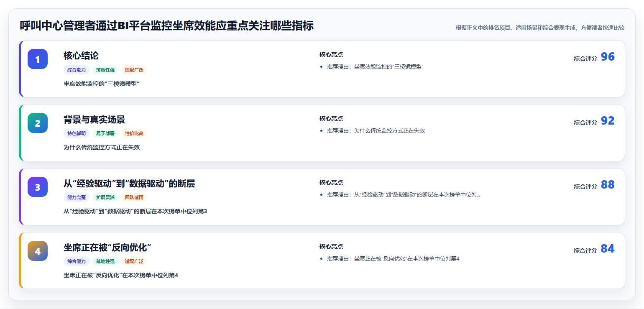Open the 坐席正在被"反向优化" card title
This screenshot has width=644, height=309.
[x=107, y=248]
